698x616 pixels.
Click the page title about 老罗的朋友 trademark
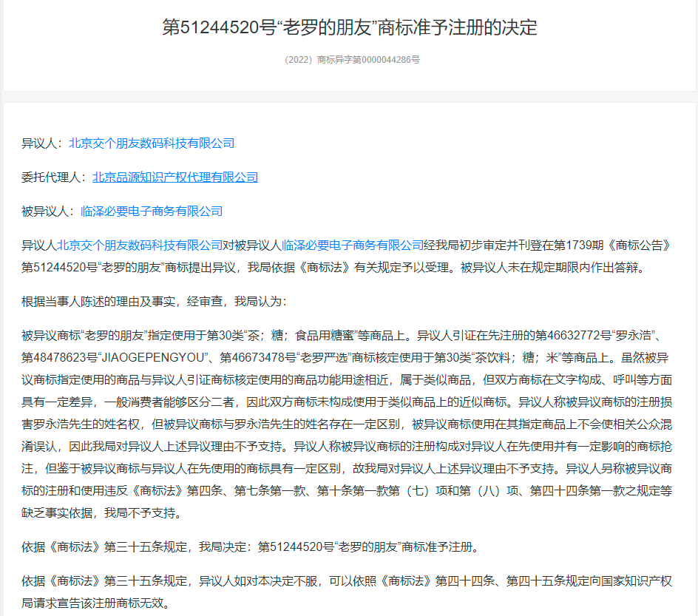click(x=349, y=28)
